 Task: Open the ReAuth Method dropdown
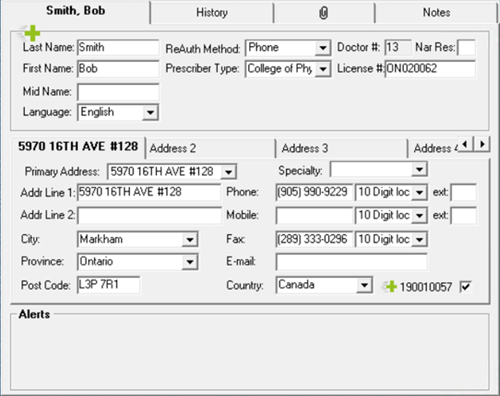(x=322, y=48)
